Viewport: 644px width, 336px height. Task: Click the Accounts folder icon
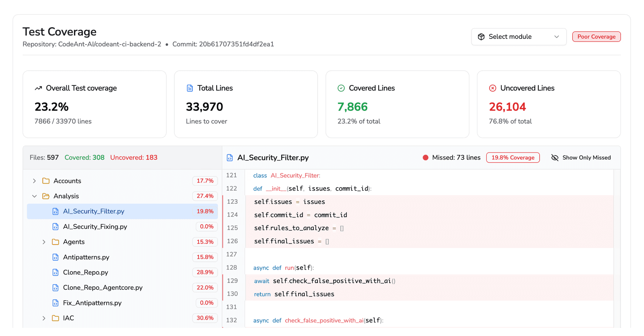46,181
